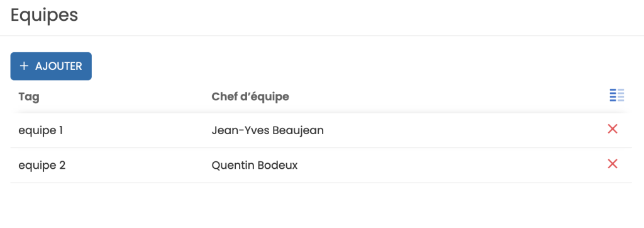Remove Quentin Bodeux's team via red cross icon

coord(613,164)
